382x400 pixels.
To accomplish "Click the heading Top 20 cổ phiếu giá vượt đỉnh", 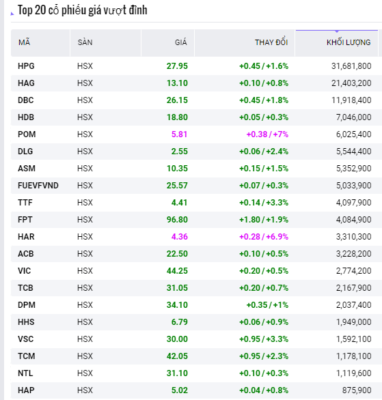I will [82, 10].
